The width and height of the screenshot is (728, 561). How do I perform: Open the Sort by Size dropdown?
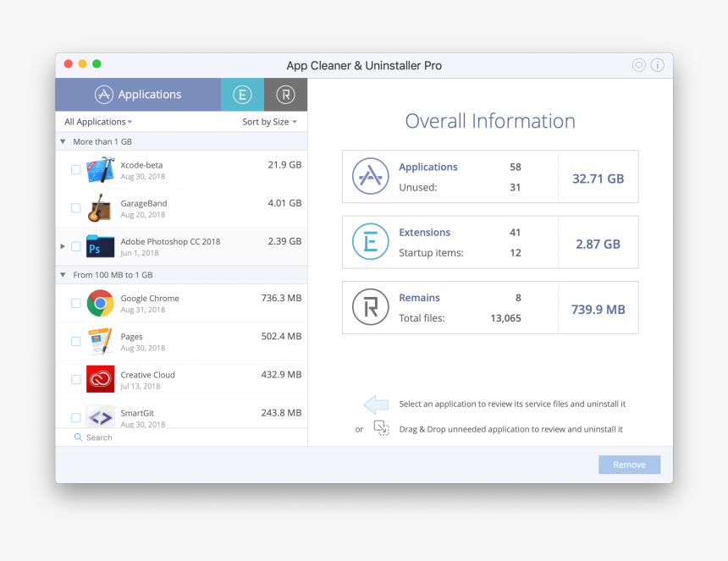269,122
